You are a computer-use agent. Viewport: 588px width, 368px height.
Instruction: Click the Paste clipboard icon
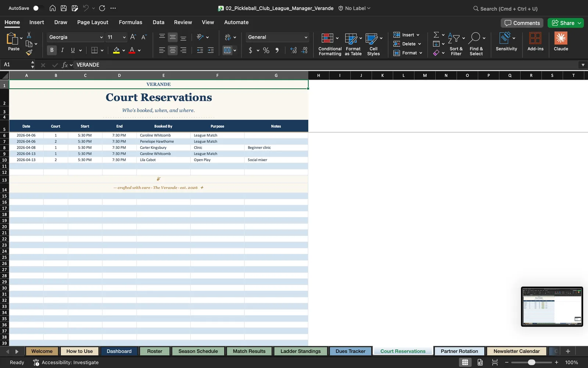pyautogui.click(x=12, y=39)
